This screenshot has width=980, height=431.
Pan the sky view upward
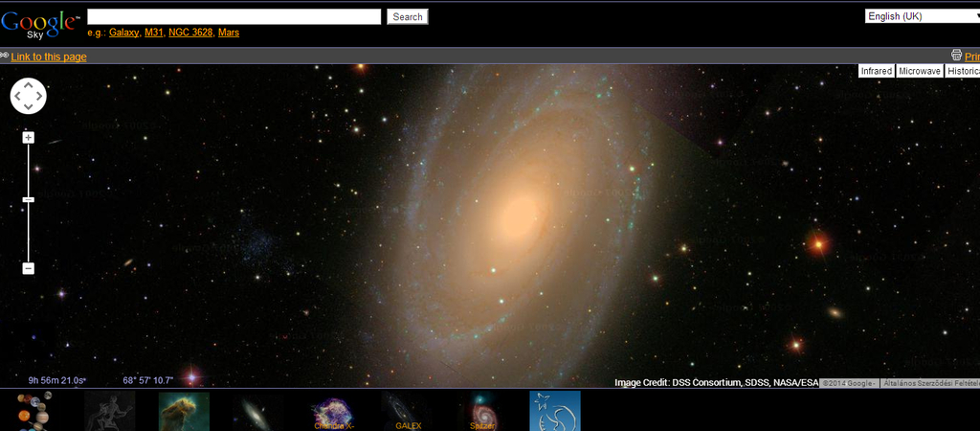click(28, 86)
